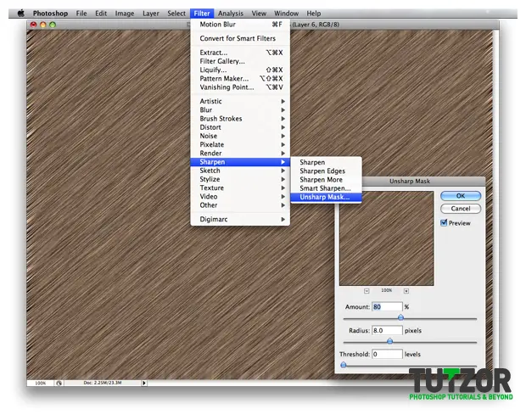Minimize document with yellow button
Image resolution: width=526 pixels, height=420 pixels.
43,25
